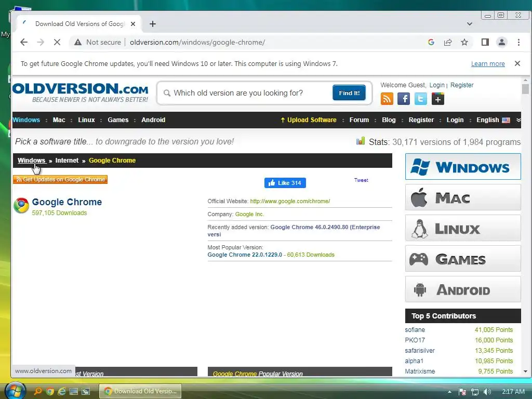Click the Google Chrome logo icon
The height and width of the screenshot is (399, 532).
click(21, 205)
